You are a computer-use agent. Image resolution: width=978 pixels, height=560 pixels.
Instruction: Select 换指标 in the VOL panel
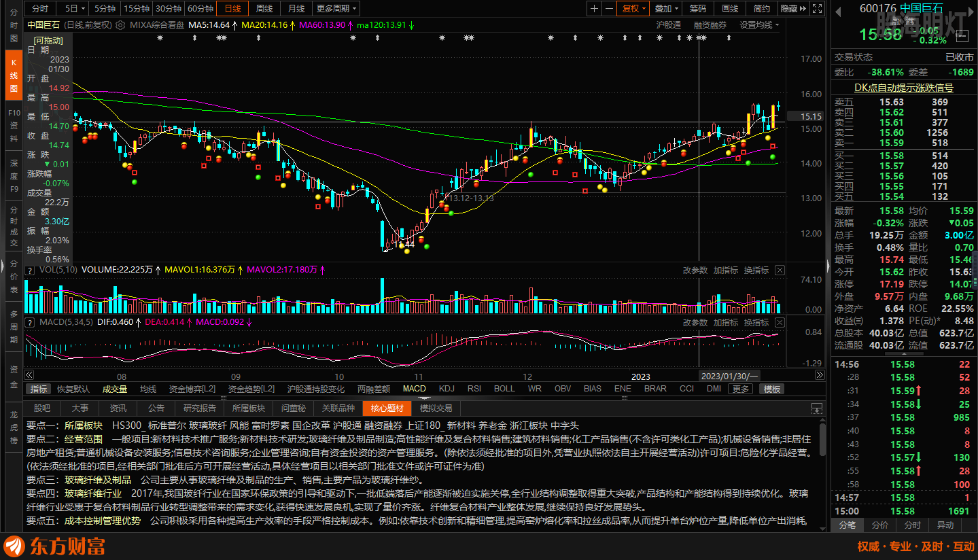tap(756, 270)
